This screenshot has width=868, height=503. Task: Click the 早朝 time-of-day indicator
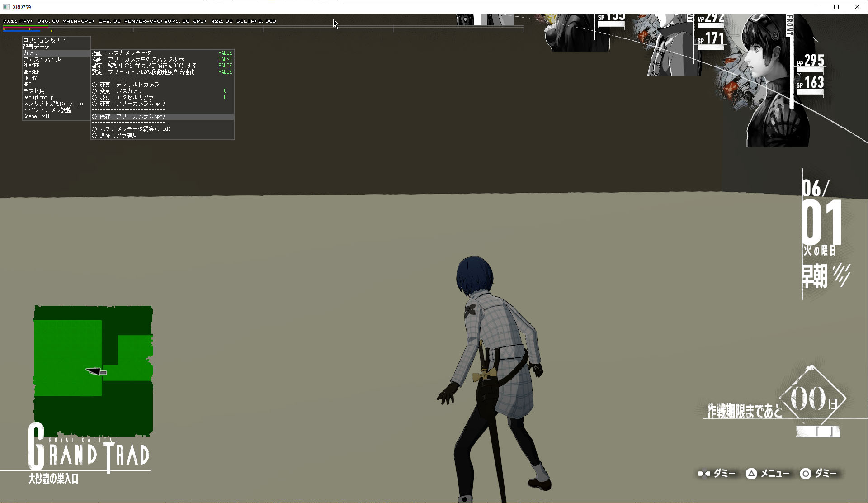815,276
